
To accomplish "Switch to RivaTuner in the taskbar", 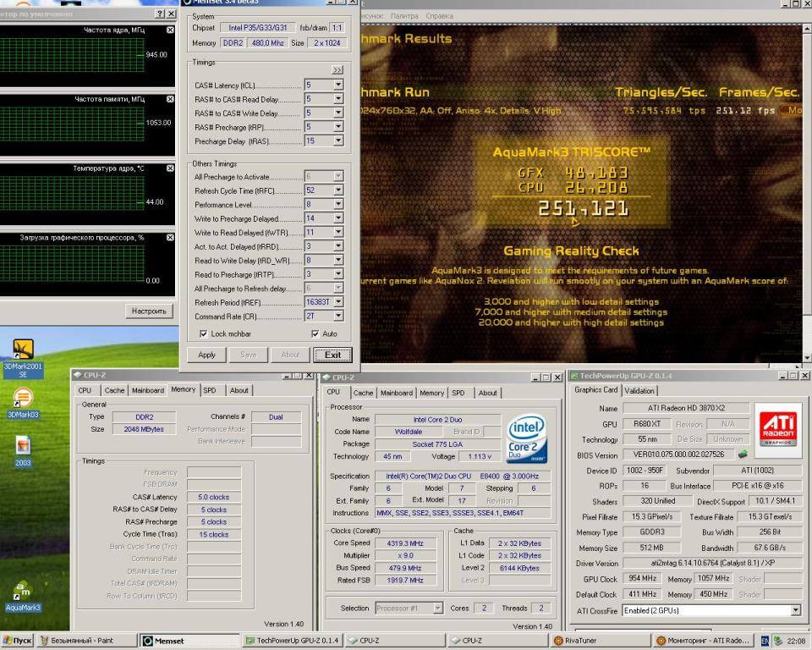I will click(x=601, y=641).
